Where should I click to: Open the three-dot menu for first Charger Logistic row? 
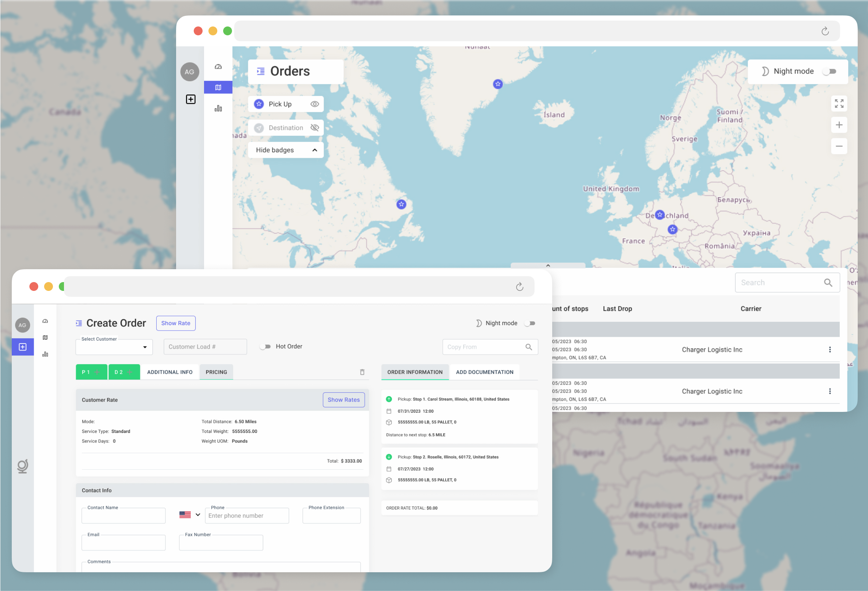pyautogui.click(x=829, y=349)
